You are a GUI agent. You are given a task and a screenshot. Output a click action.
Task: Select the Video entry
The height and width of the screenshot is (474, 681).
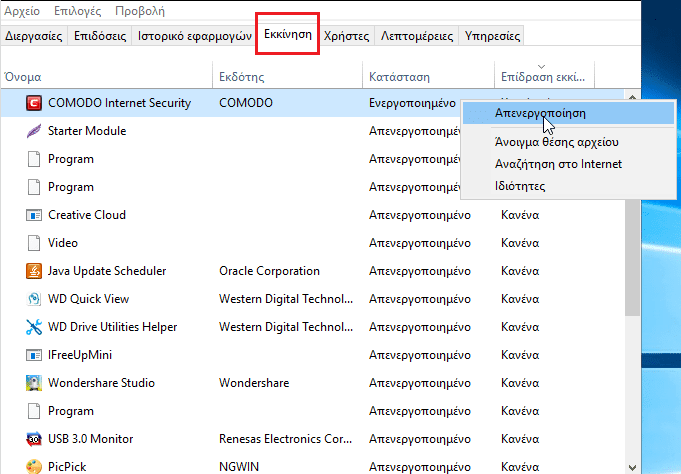(x=63, y=243)
